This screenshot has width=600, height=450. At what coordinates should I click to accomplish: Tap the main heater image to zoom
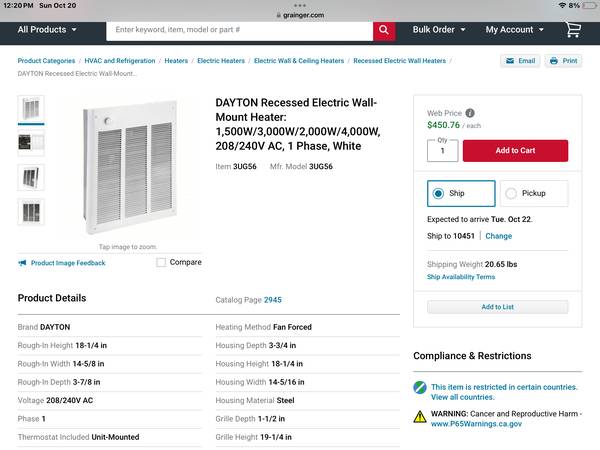coord(130,167)
